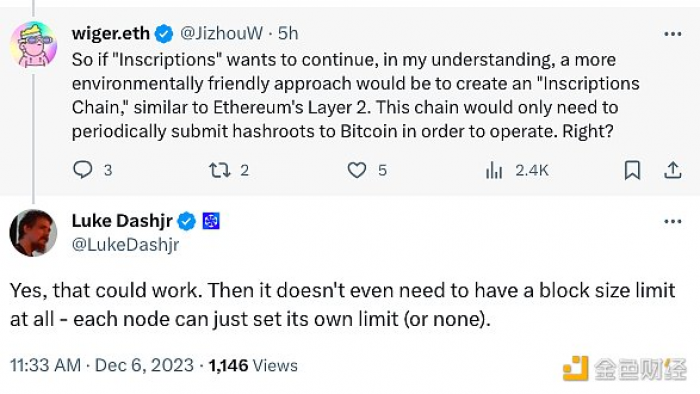Open the 11:33 AM · Dec 6, 2023 timestamp
Viewport: 700px width, 394px height.
102,365
